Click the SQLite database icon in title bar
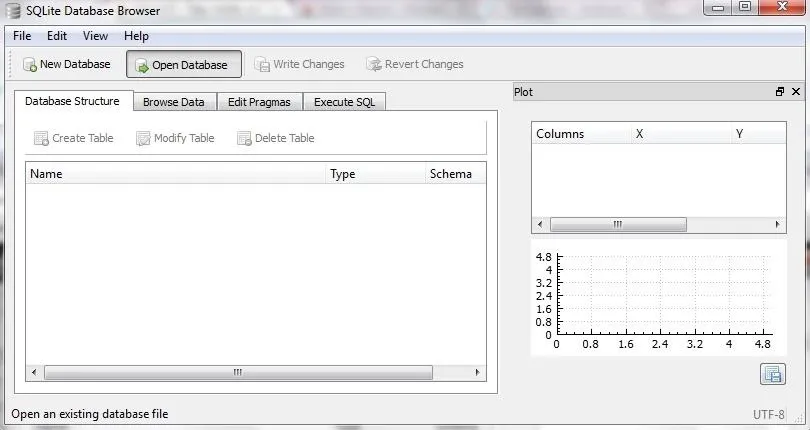 [x=15, y=10]
